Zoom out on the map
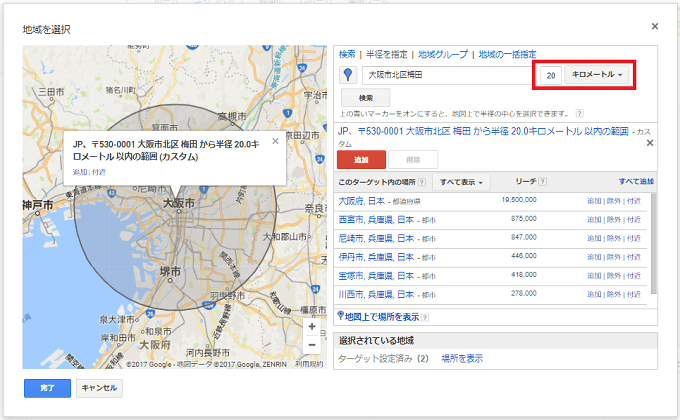The height and width of the screenshot is (420, 680). click(x=312, y=345)
